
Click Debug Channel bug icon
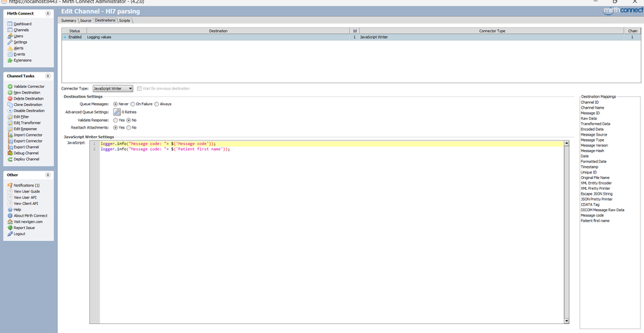pyautogui.click(x=10, y=153)
